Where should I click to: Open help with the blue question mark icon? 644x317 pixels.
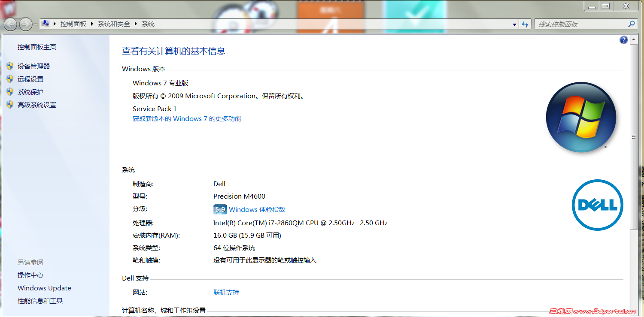(624, 40)
